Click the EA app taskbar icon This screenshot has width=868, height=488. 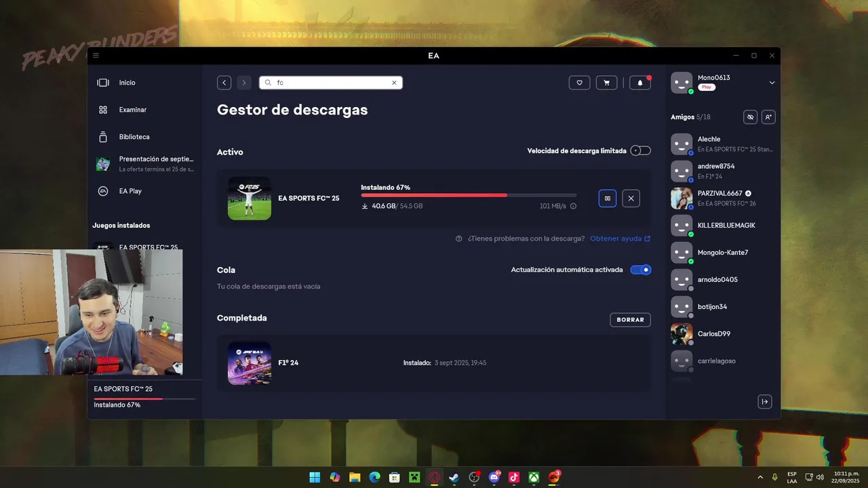point(554,477)
